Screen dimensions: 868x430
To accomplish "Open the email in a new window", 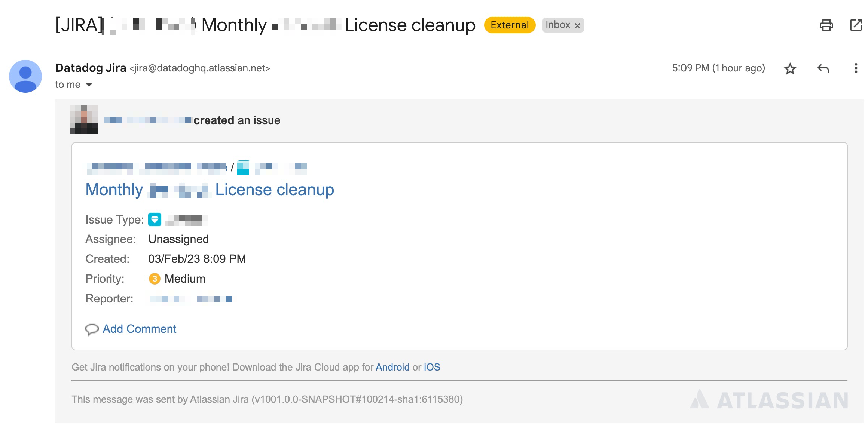I will click(856, 25).
